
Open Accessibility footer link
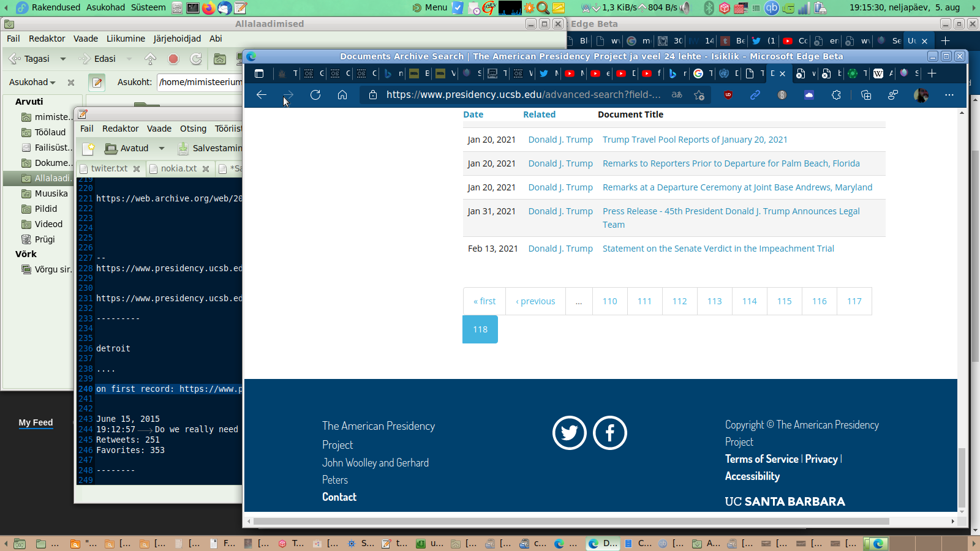pyautogui.click(x=753, y=476)
